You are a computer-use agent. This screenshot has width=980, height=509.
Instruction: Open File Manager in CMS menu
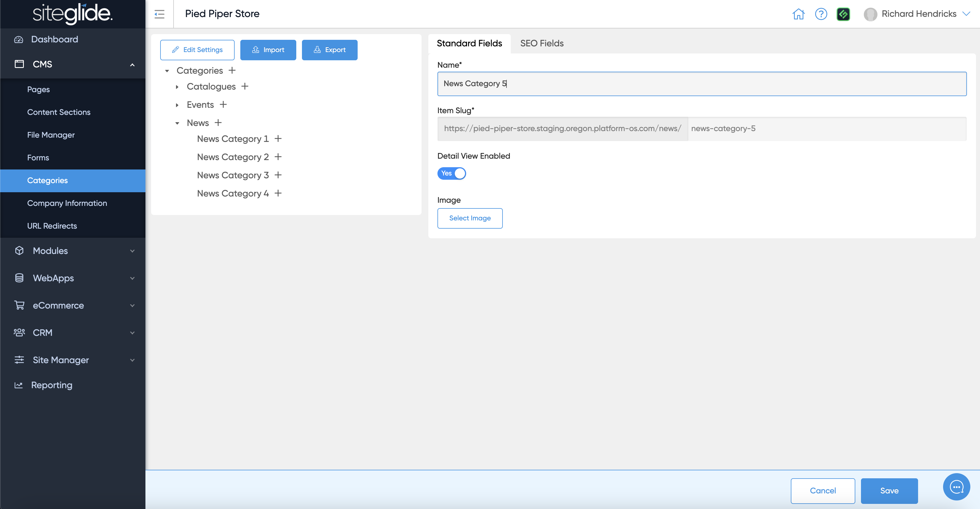51,135
